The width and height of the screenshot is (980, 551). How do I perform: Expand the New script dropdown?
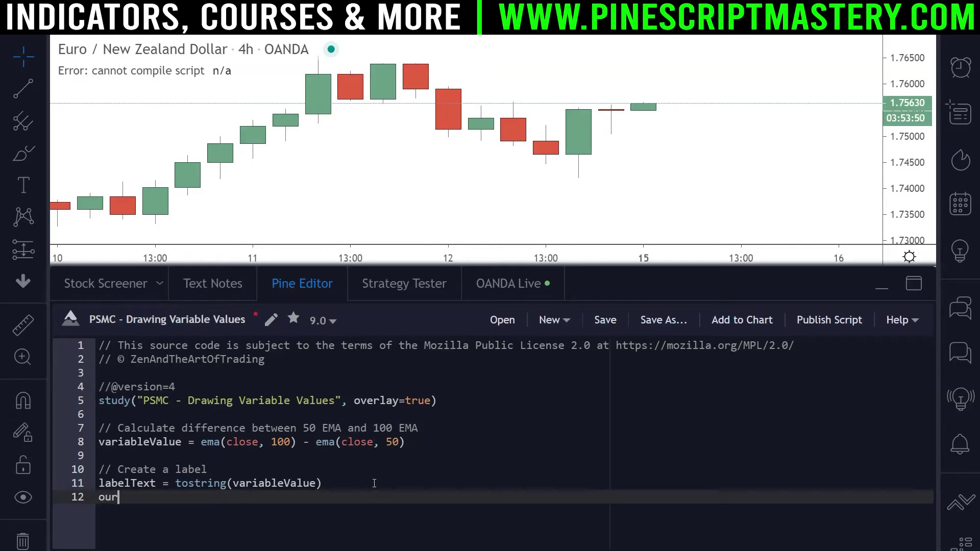coord(554,320)
